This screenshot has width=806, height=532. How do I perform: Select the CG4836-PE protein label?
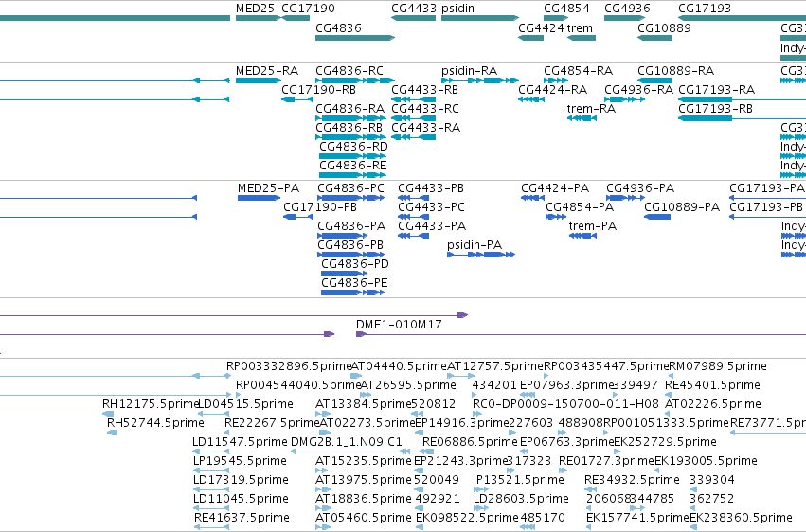pos(354,283)
